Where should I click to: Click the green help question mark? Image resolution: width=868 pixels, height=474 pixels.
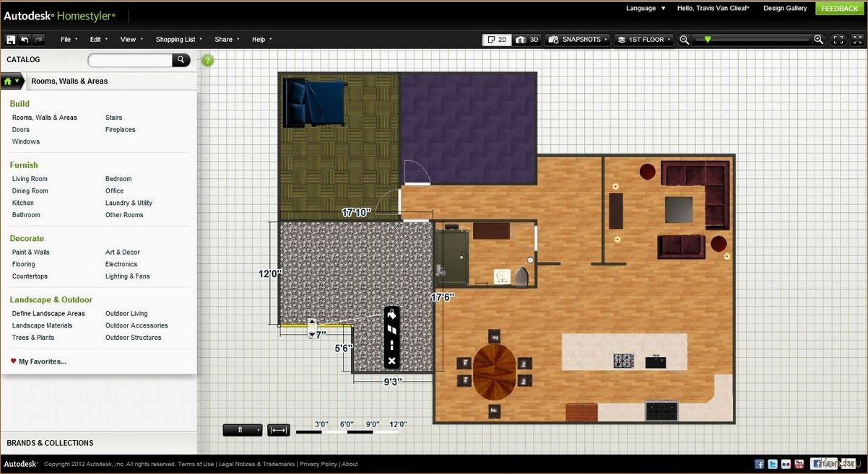tap(208, 61)
